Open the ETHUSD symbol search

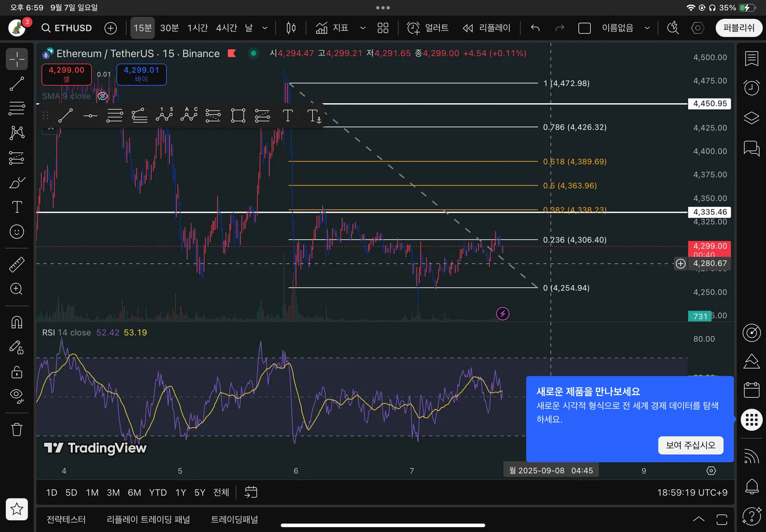pos(67,28)
